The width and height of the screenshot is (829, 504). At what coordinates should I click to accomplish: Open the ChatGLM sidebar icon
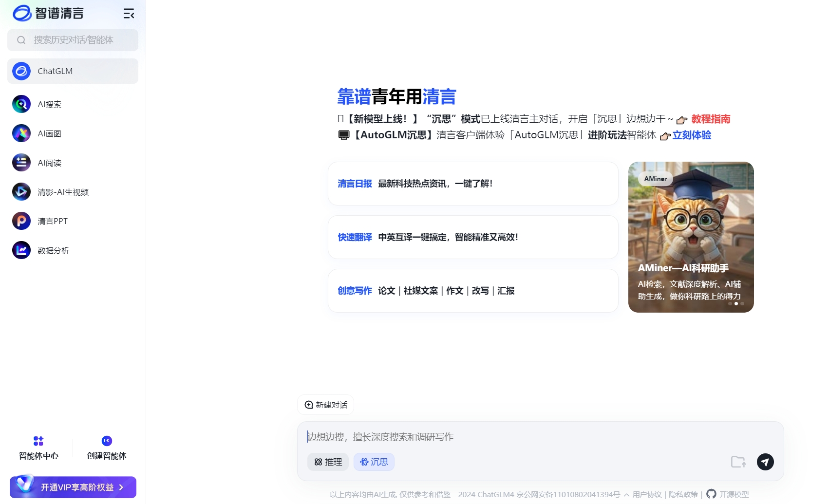coord(21,71)
